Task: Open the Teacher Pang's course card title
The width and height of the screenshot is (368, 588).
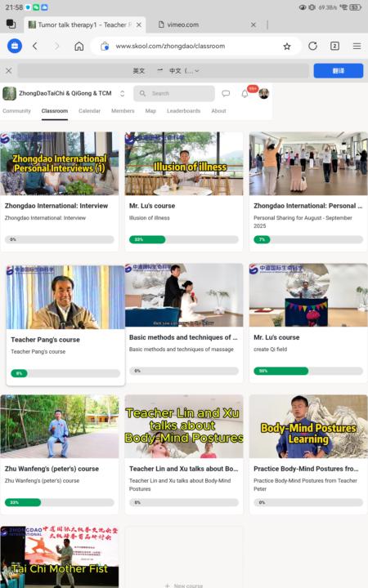Action: (46, 340)
